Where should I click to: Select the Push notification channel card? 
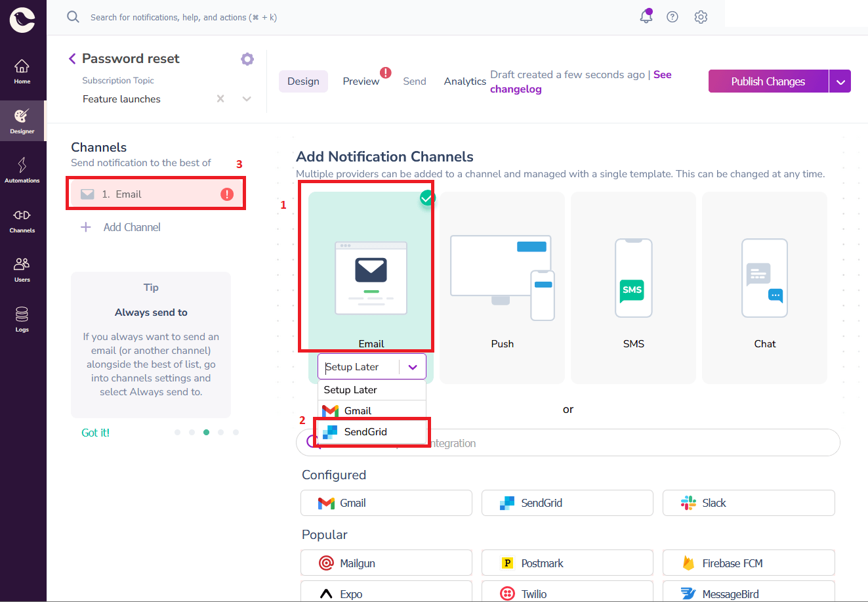(502, 288)
